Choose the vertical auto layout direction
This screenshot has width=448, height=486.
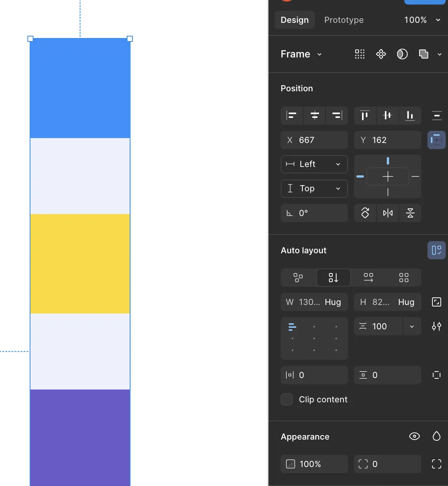coord(333,278)
